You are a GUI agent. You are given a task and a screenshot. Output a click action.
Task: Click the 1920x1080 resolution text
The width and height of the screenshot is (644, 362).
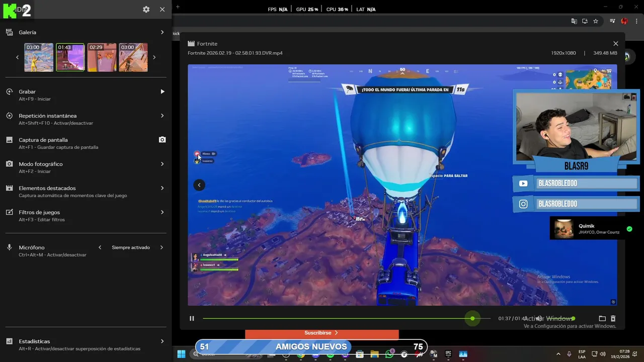(563, 53)
